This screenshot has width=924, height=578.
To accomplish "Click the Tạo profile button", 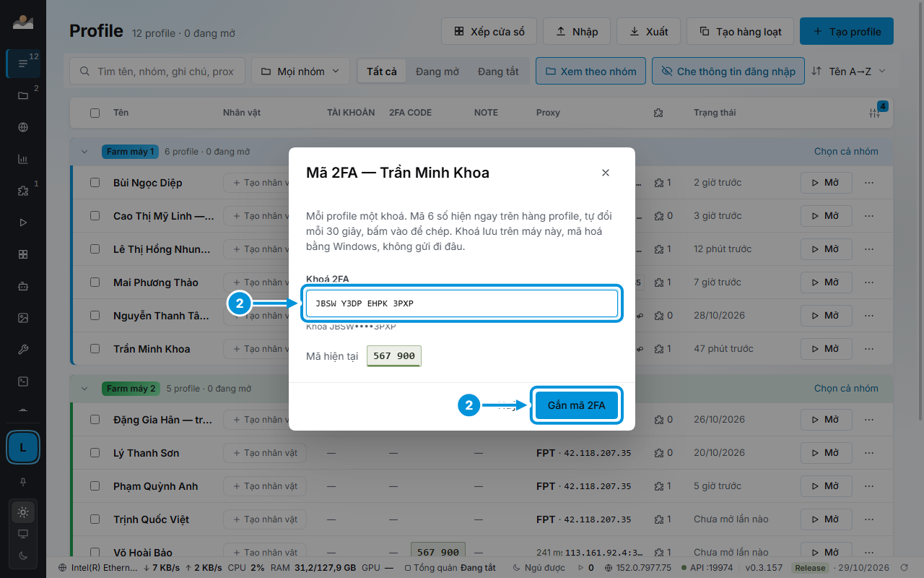I will (x=847, y=32).
